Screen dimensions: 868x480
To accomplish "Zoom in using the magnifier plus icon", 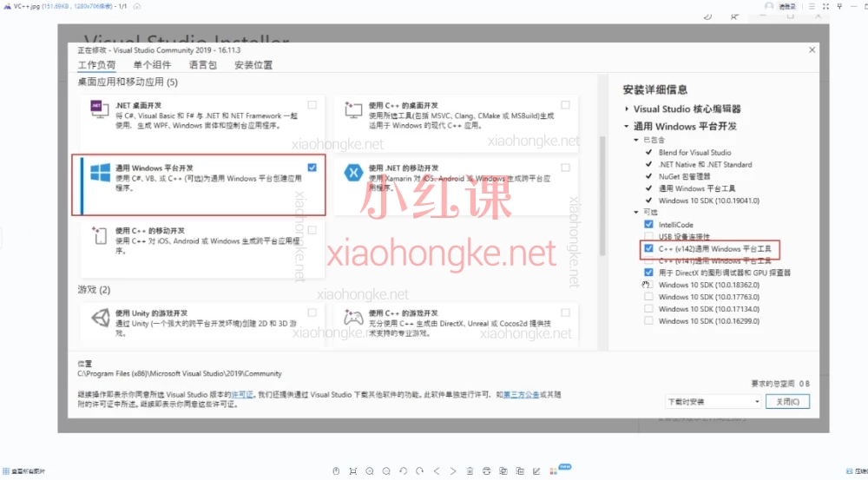I will click(369, 471).
